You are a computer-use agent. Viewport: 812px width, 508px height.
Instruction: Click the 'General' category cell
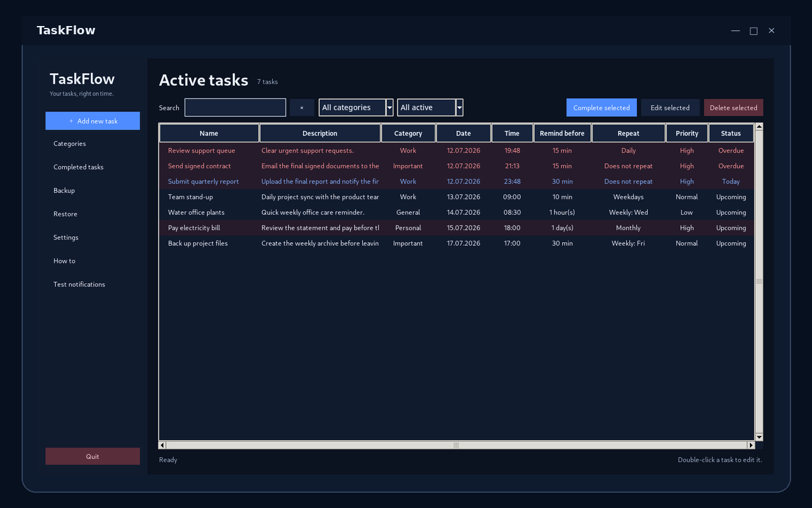click(x=408, y=212)
